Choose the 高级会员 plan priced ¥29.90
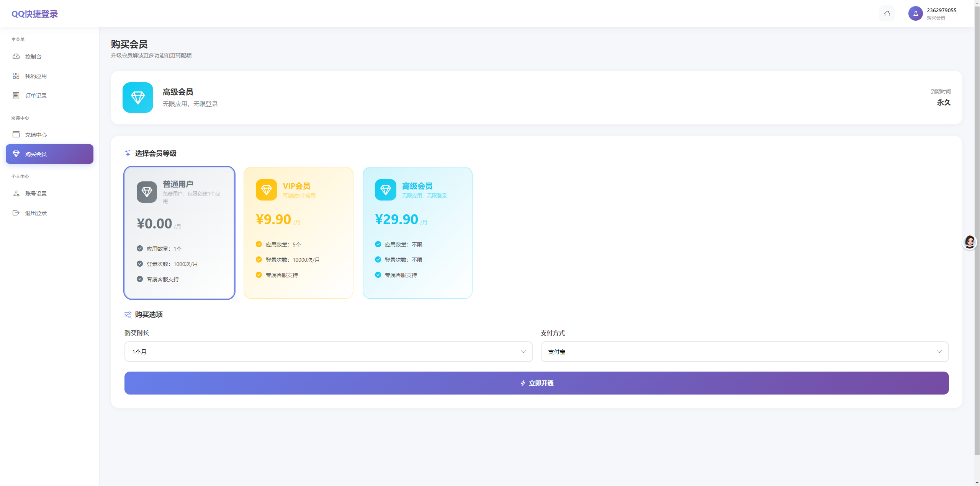Screen dimensions: 980x486 click(x=417, y=233)
